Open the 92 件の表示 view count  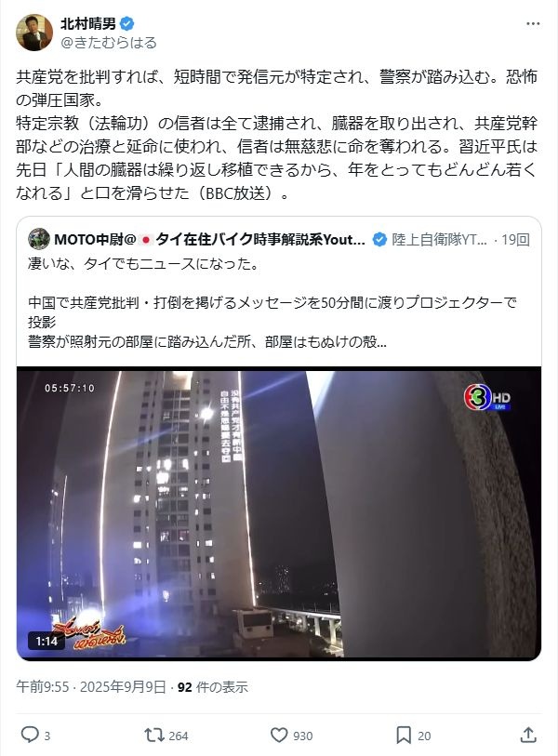[213, 686]
